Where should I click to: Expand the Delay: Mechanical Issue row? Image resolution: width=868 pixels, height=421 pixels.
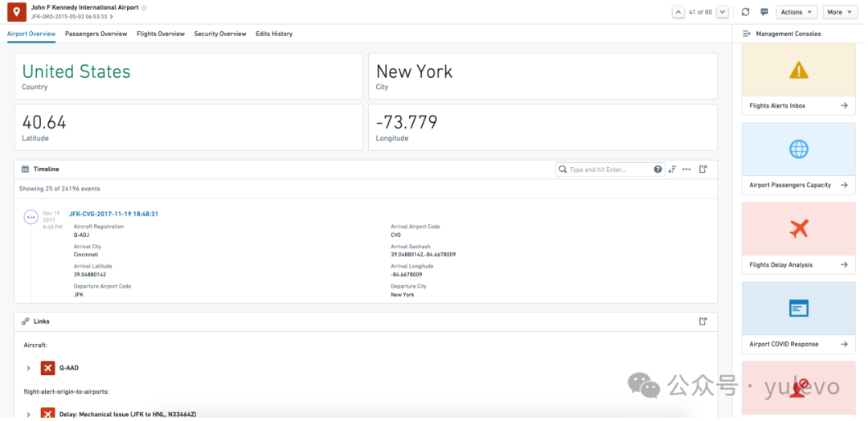28,414
